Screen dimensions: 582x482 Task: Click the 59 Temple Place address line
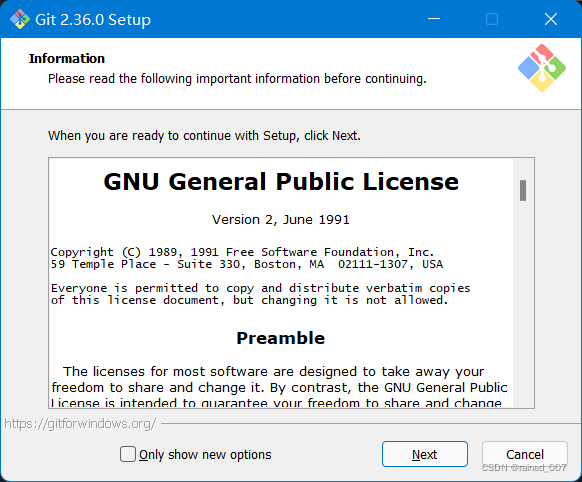pyautogui.click(x=247, y=264)
